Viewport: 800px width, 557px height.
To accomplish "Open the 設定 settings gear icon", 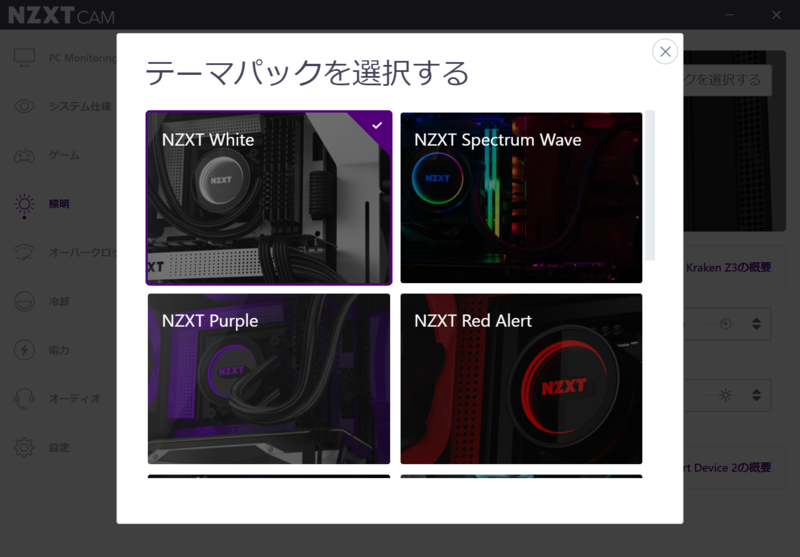I will pyautogui.click(x=24, y=447).
